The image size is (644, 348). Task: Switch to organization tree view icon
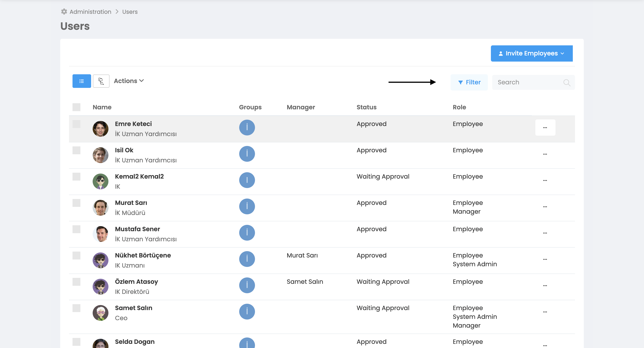click(101, 81)
